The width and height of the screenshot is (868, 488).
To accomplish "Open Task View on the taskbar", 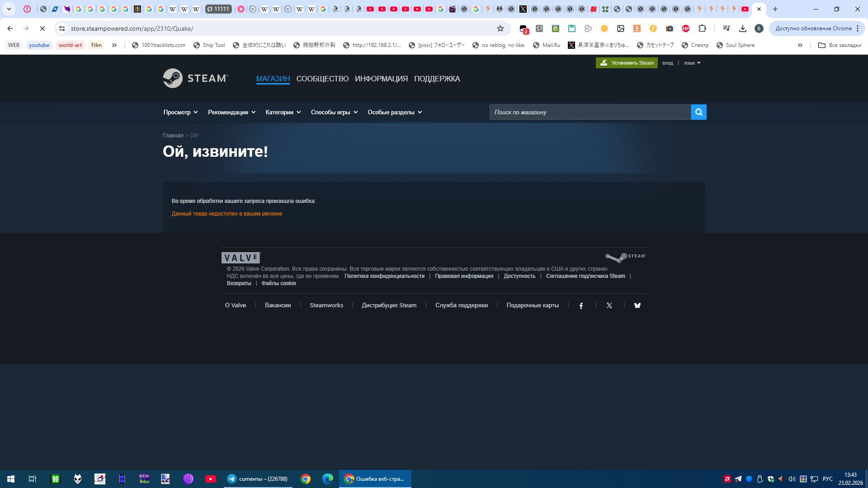I will (33, 479).
